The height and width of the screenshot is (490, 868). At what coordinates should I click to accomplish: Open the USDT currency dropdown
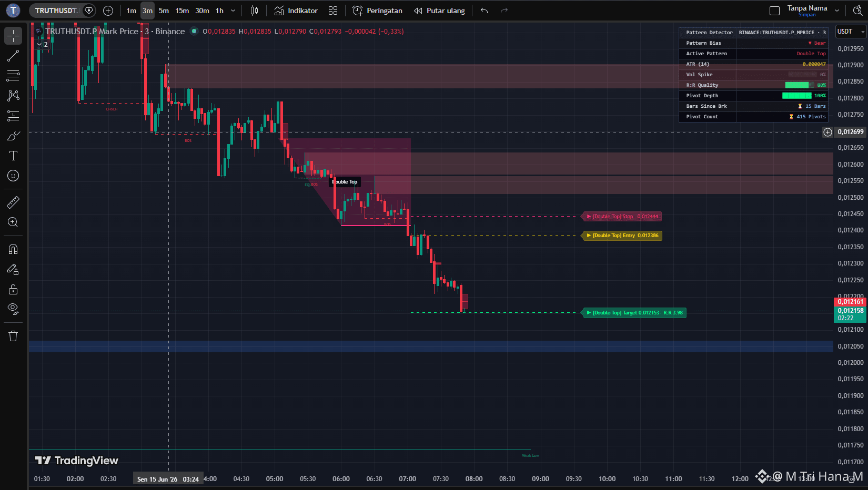(x=851, y=32)
